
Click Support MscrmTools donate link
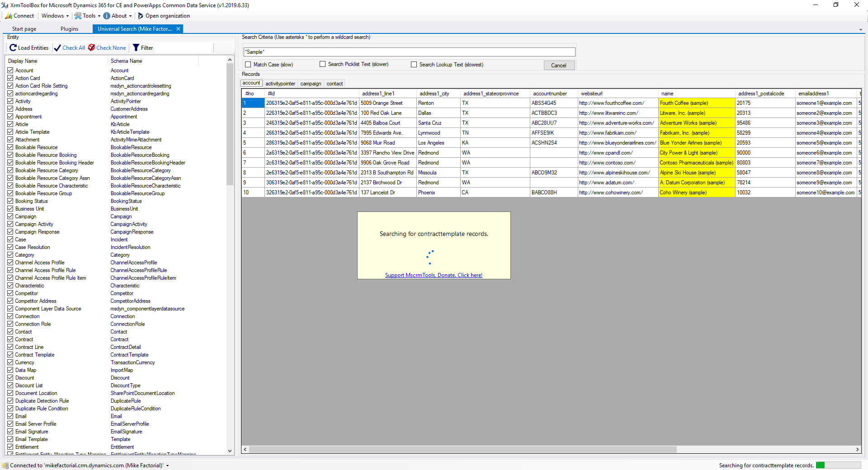pos(434,275)
